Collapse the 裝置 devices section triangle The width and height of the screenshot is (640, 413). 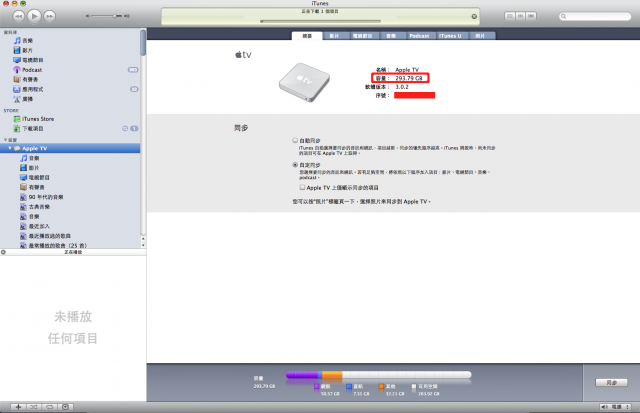click(x=5, y=140)
